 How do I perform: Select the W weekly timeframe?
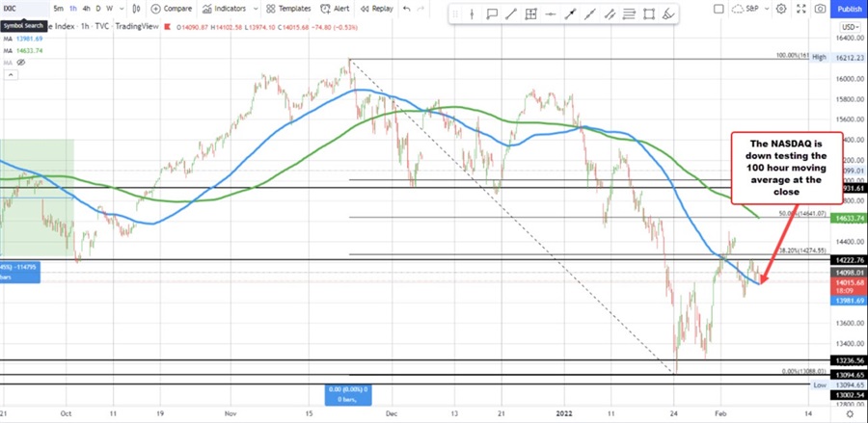point(110,9)
